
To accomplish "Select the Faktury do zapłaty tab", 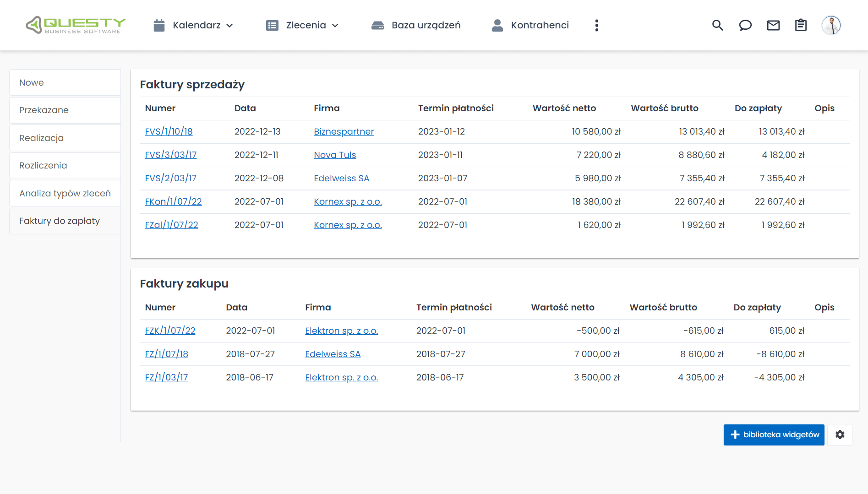I will click(x=65, y=221).
